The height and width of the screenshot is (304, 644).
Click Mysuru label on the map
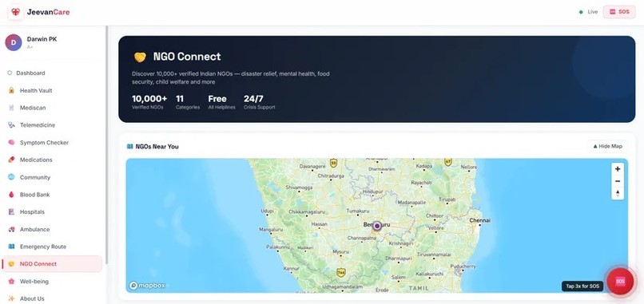point(341,251)
